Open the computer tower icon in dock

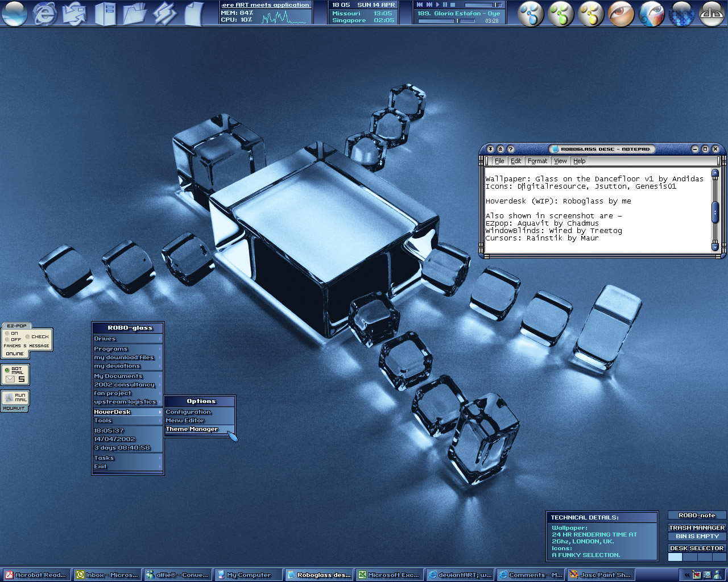point(105,13)
